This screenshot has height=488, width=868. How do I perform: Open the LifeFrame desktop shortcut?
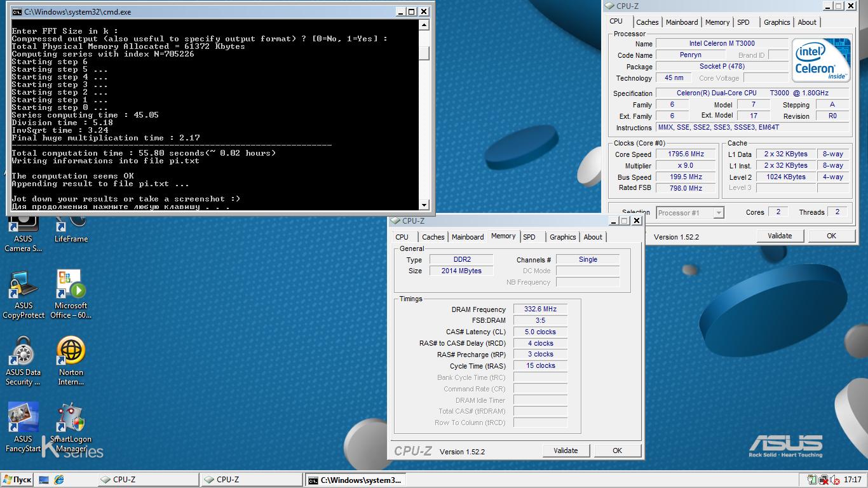71,229
